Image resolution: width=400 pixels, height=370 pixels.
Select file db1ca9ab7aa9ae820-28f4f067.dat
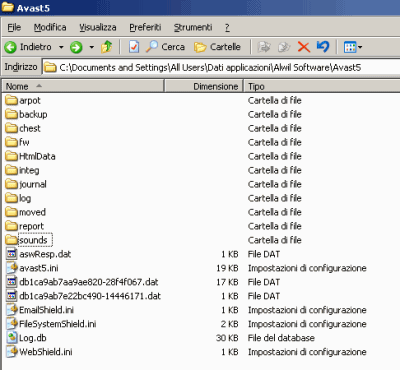tap(89, 282)
